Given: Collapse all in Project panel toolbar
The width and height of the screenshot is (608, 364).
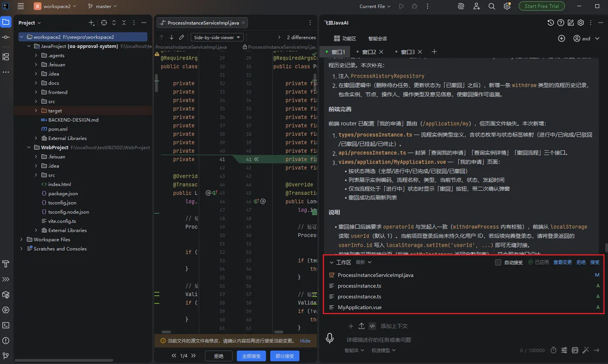Looking at the screenshot, I should point(124,23).
